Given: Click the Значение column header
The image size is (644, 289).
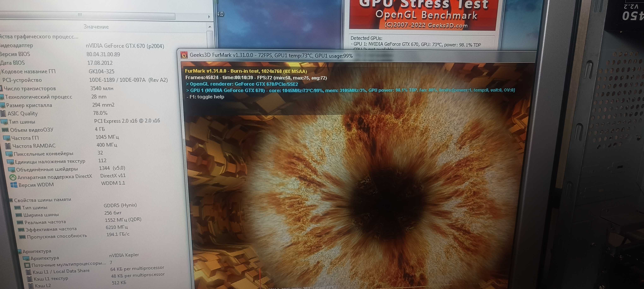Looking at the screenshot, I should tap(96, 27).
